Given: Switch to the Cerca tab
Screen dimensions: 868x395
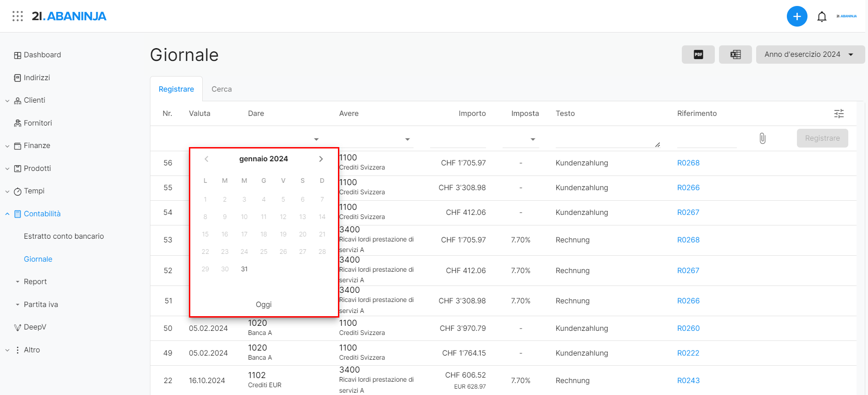Looking at the screenshot, I should point(221,89).
